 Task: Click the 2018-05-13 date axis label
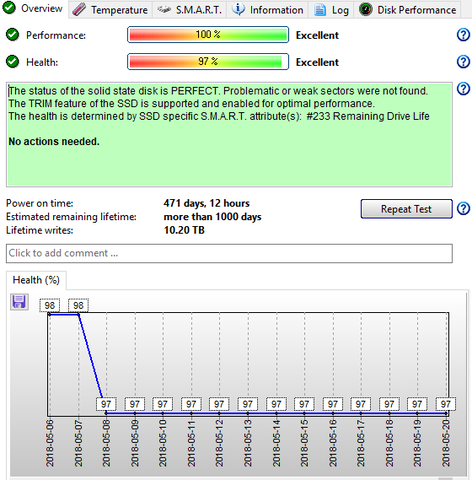(x=247, y=443)
